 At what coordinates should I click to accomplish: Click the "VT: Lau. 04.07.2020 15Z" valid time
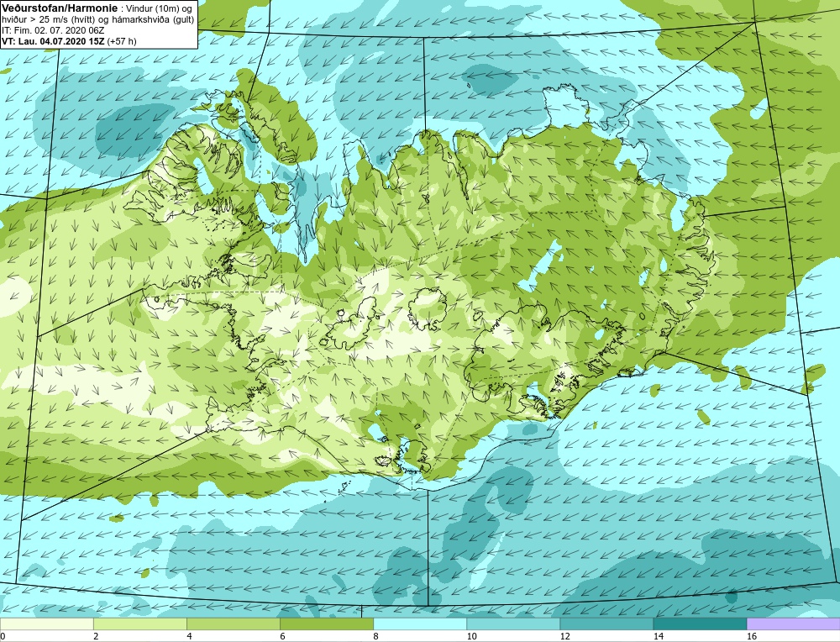53,41
